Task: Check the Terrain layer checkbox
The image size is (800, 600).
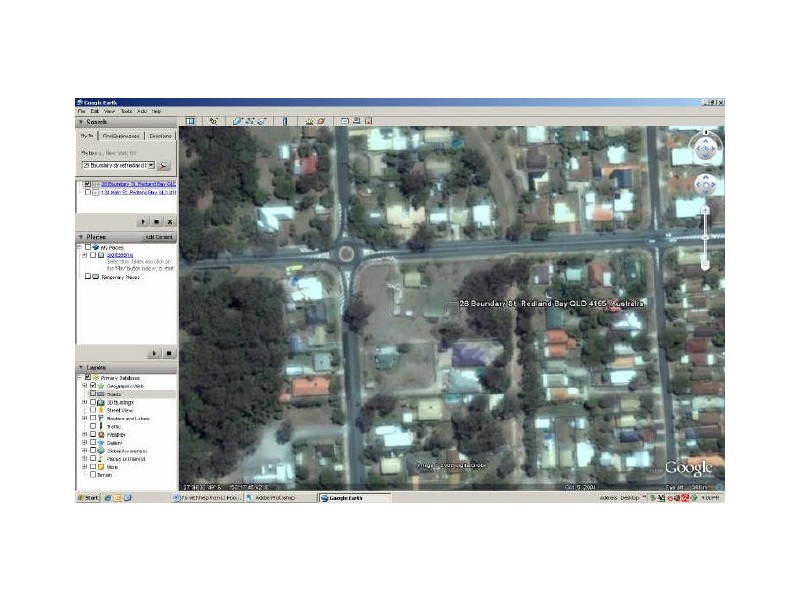Action: coord(92,473)
